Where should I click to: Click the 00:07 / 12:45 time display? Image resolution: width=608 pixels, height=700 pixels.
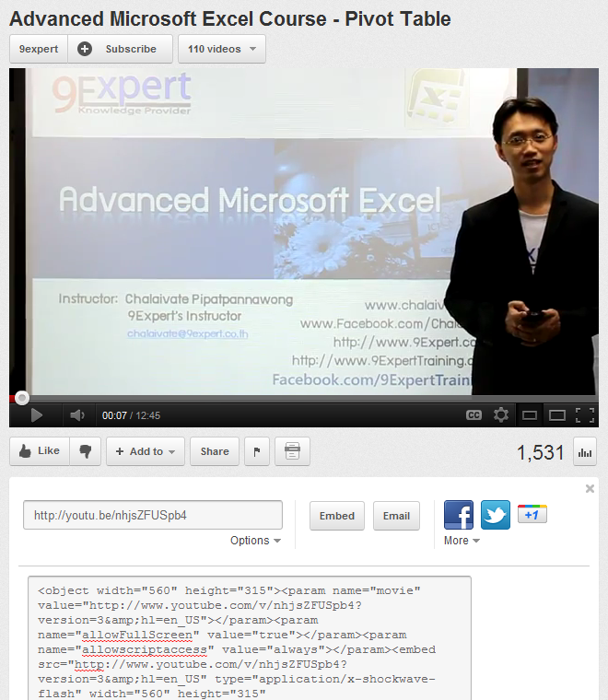pos(131,415)
